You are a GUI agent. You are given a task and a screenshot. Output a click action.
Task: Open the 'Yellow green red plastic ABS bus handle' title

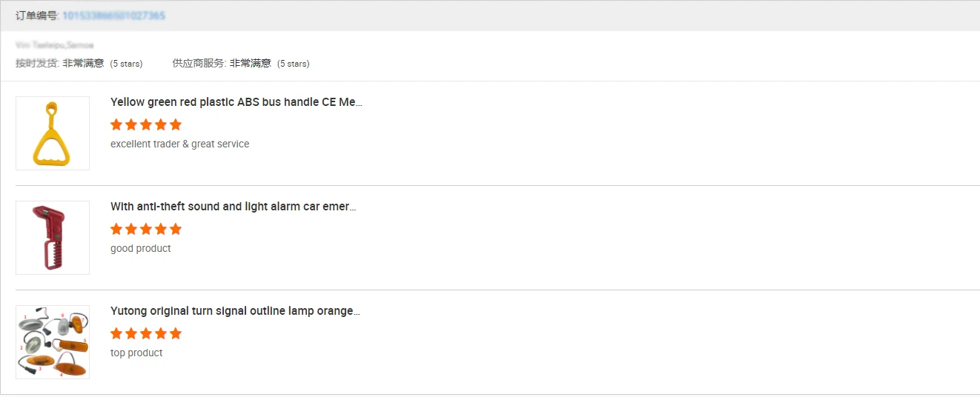click(236, 102)
